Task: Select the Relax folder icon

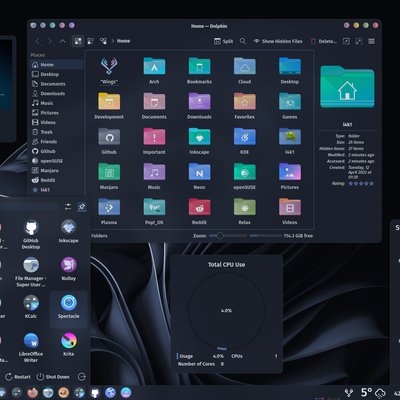Action: [244, 207]
